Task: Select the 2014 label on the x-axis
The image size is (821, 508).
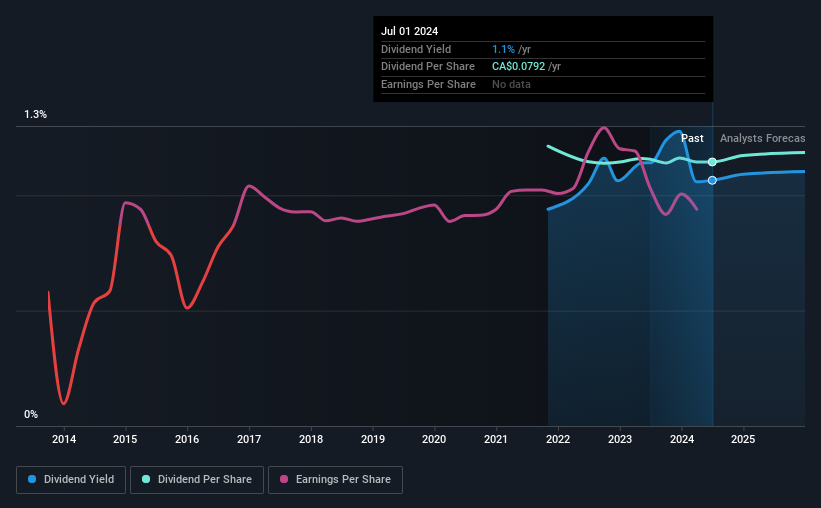Action: pyautogui.click(x=64, y=439)
